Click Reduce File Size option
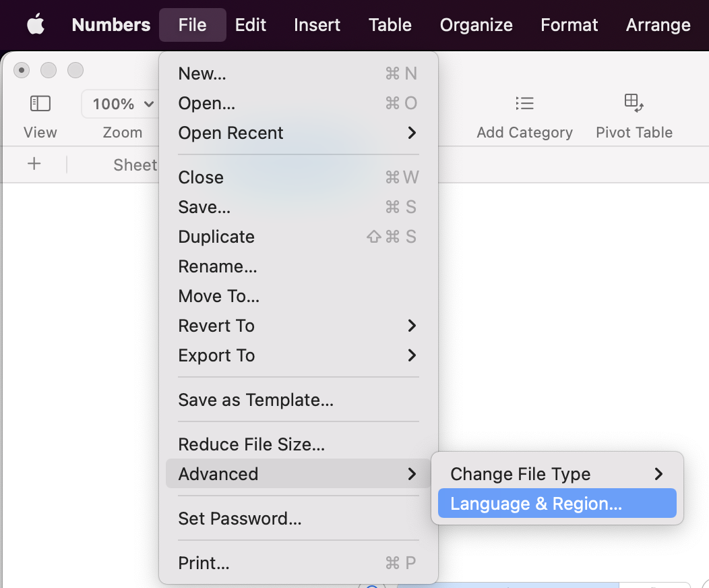This screenshot has width=709, height=588. pyautogui.click(x=251, y=444)
